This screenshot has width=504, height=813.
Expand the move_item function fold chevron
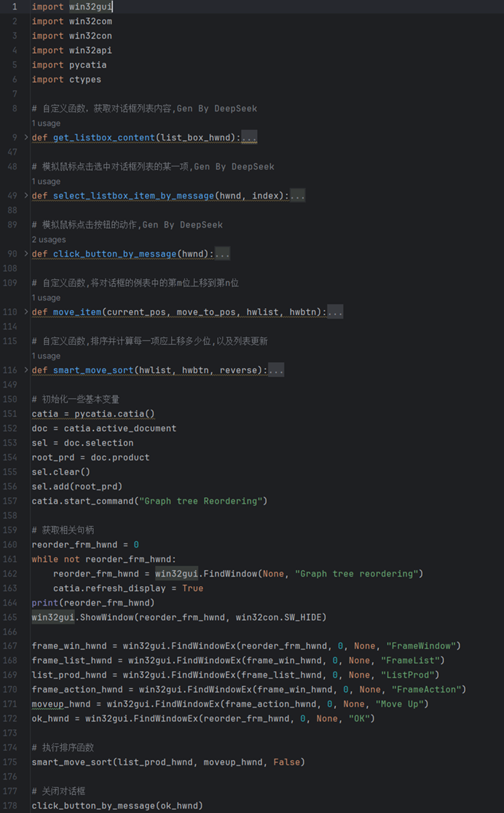27,311
